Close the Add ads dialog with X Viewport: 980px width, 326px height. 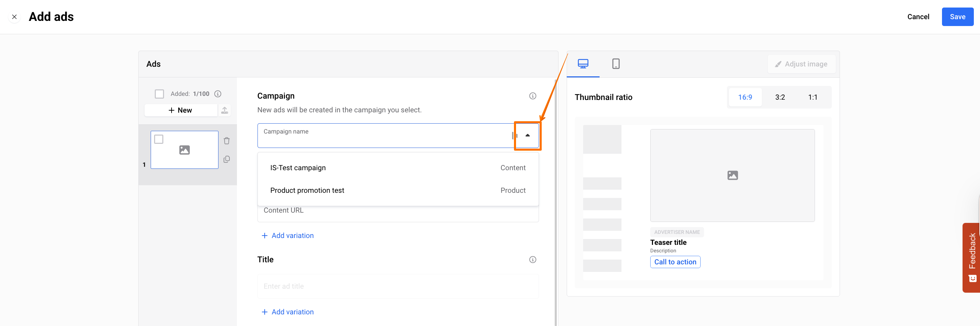14,17
